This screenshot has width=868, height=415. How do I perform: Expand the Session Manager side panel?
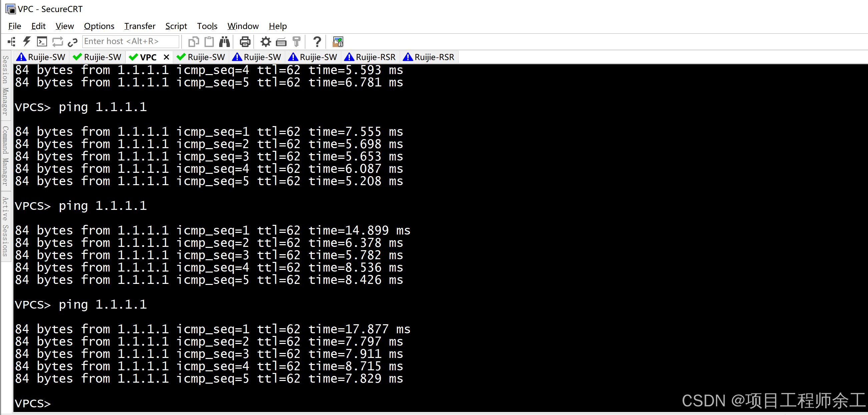(x=5, y=85)
